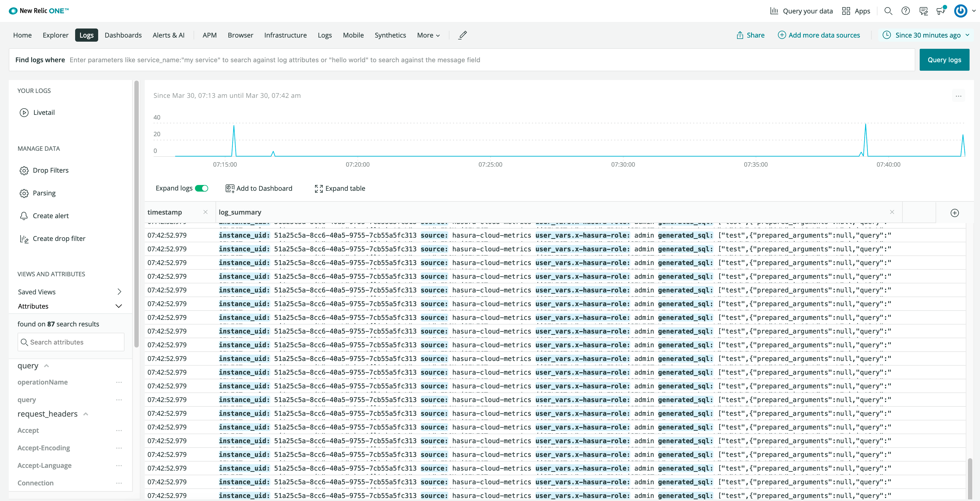
Task: Remove the timestamp column
Action: (205, 212)
